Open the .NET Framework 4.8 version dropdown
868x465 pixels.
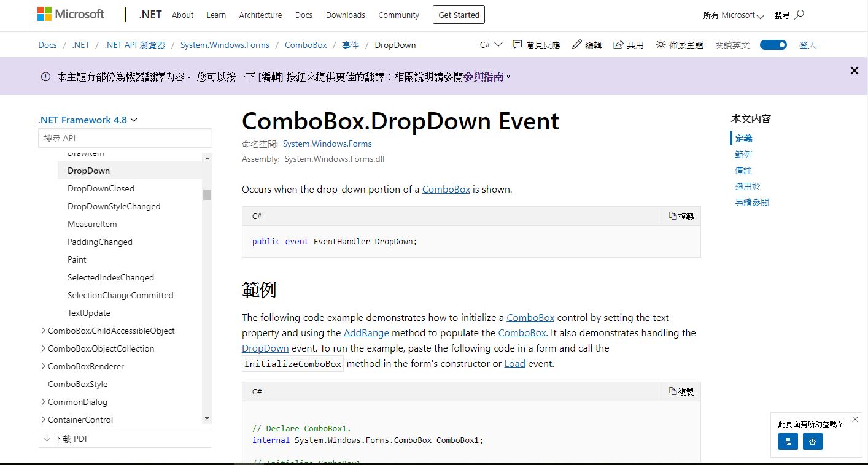pyautogui.click(x=88, y=120)
